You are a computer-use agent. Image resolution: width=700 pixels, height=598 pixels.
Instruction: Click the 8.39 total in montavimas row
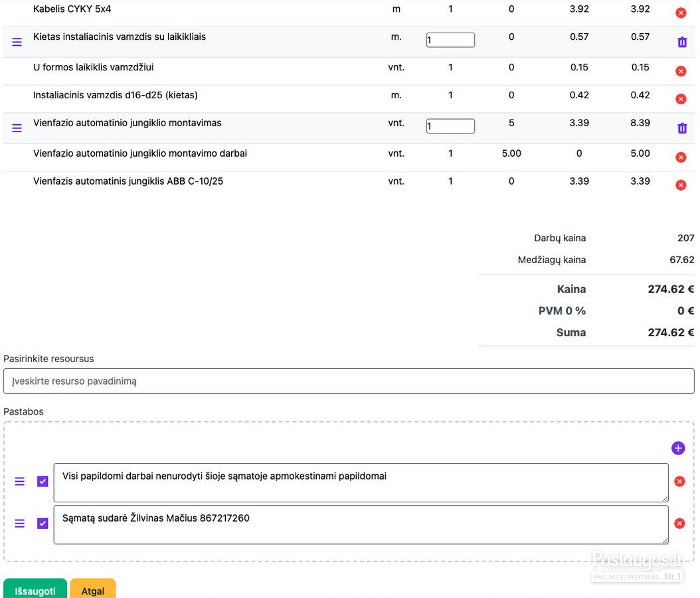click(640, 123)
